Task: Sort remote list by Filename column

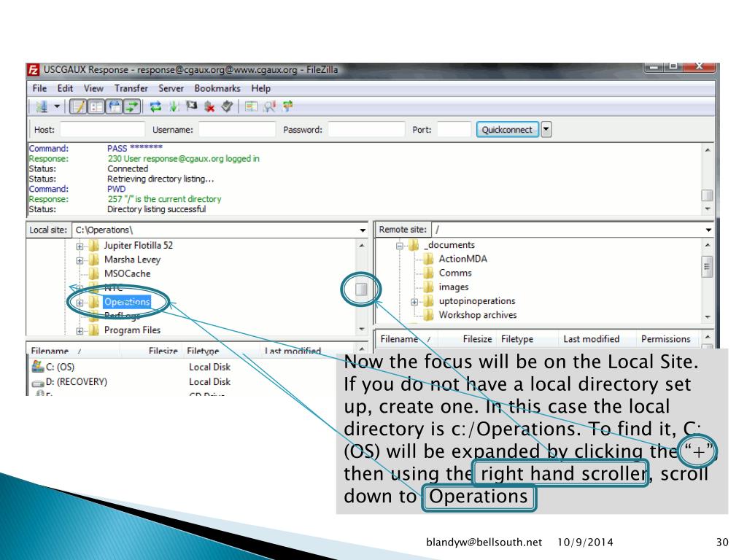Action: coord(399,339)
